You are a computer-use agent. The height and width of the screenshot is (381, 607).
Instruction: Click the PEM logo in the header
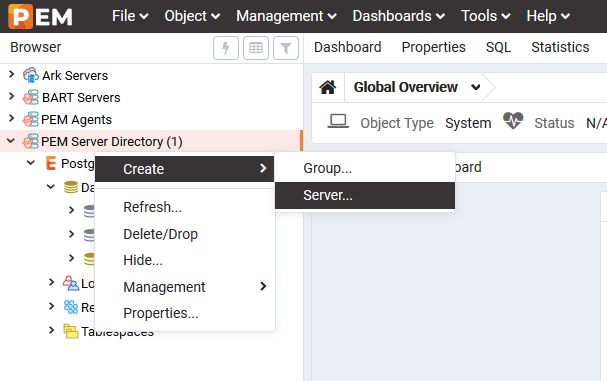coord(40,16)
